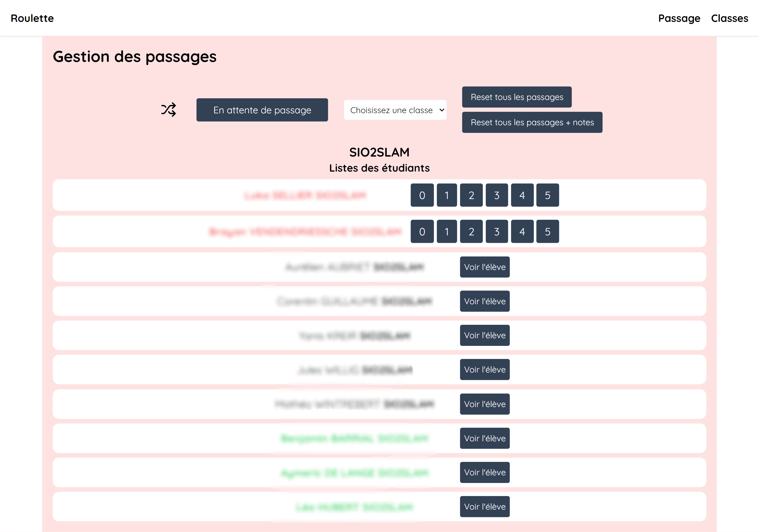Click Reset tous les passages button

point(516,97)
